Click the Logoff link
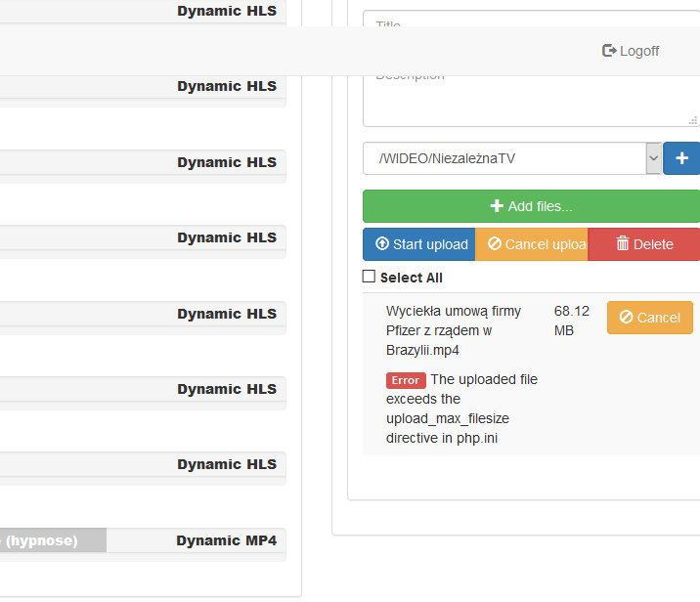700x602 pixels. (631, 51)
